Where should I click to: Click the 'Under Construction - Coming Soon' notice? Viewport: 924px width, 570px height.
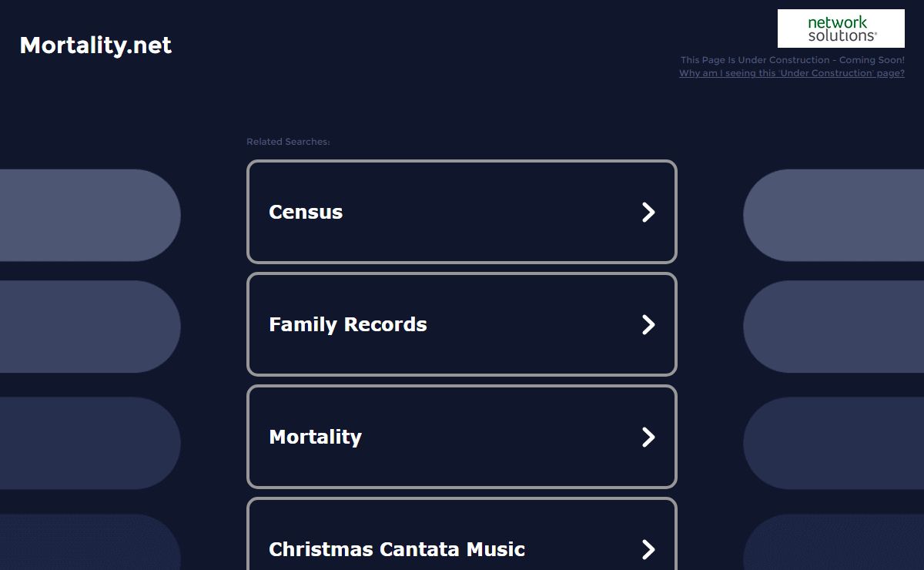tap(792, 60)
